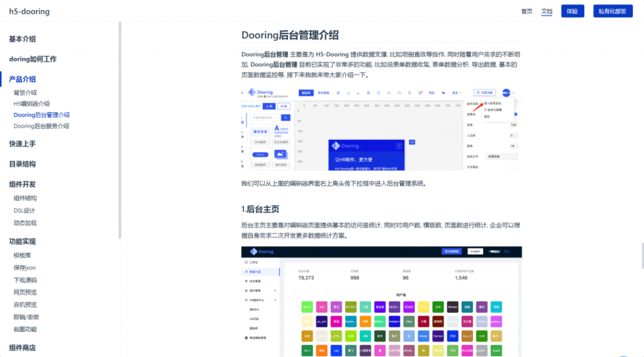Open the 保存json sidebar link

point(25,268)
